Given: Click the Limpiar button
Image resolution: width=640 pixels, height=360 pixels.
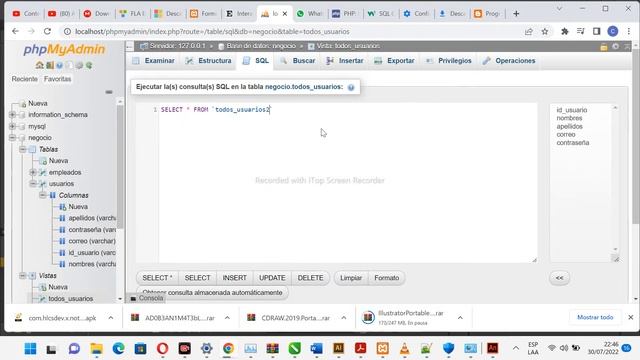Looking at the screenshot, I should pos(351,278).
